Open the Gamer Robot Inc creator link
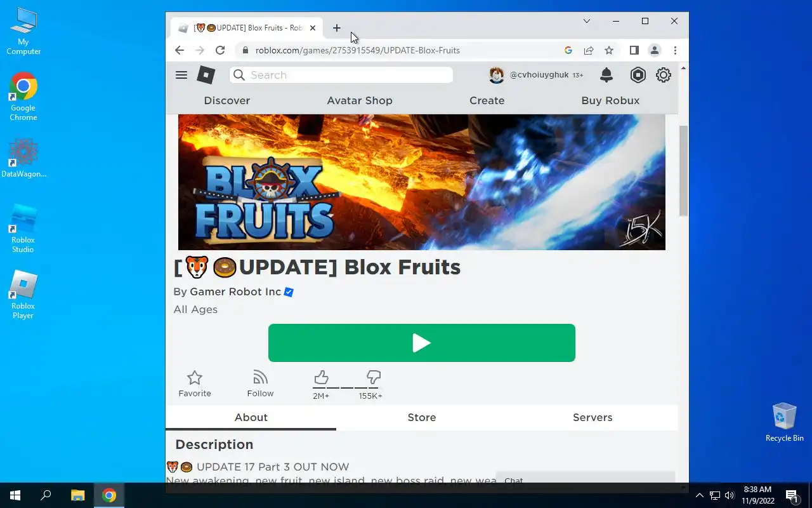812x508 pixels. click(235, 292)
